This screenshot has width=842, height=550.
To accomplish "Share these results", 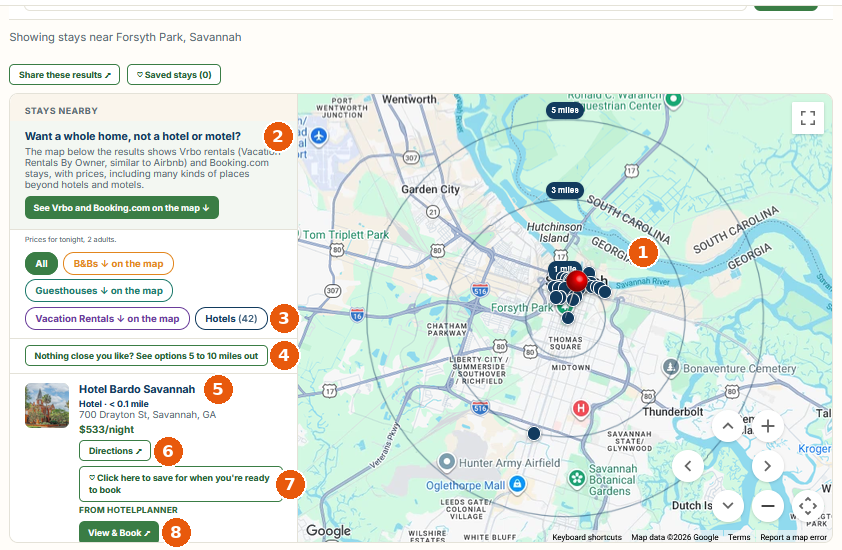I will [64, 75].
